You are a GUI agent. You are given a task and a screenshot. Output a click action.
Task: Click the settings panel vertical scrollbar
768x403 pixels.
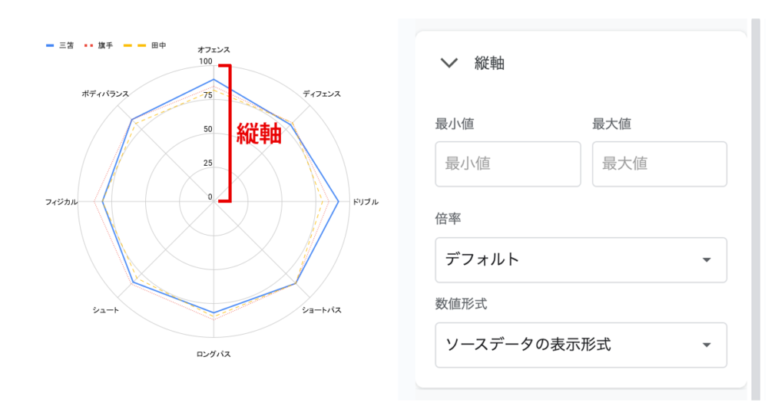757,200
